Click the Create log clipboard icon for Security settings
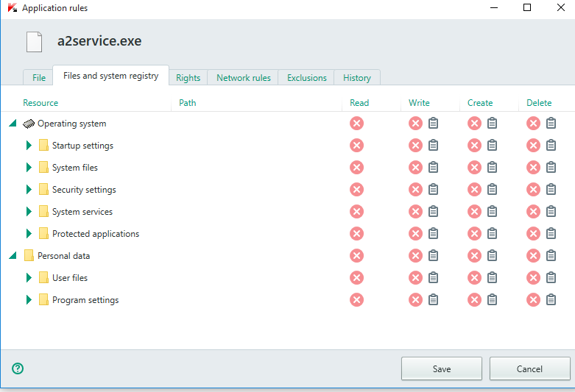 (x=492, y=190)
